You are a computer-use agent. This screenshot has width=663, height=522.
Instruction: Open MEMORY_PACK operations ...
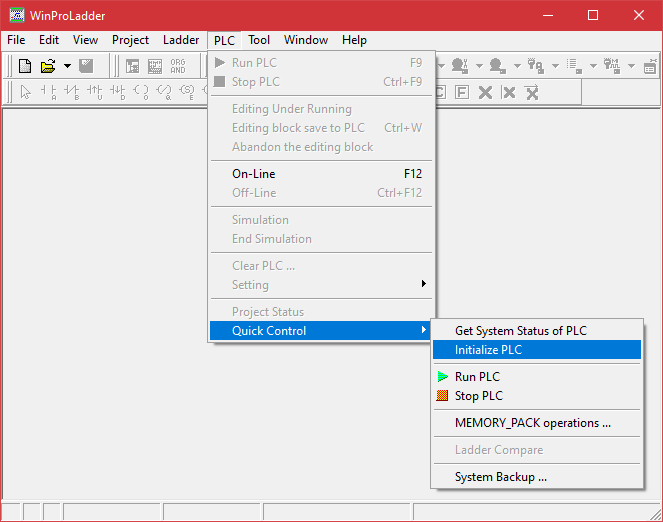pyautogui.click(x=537, y=423)
